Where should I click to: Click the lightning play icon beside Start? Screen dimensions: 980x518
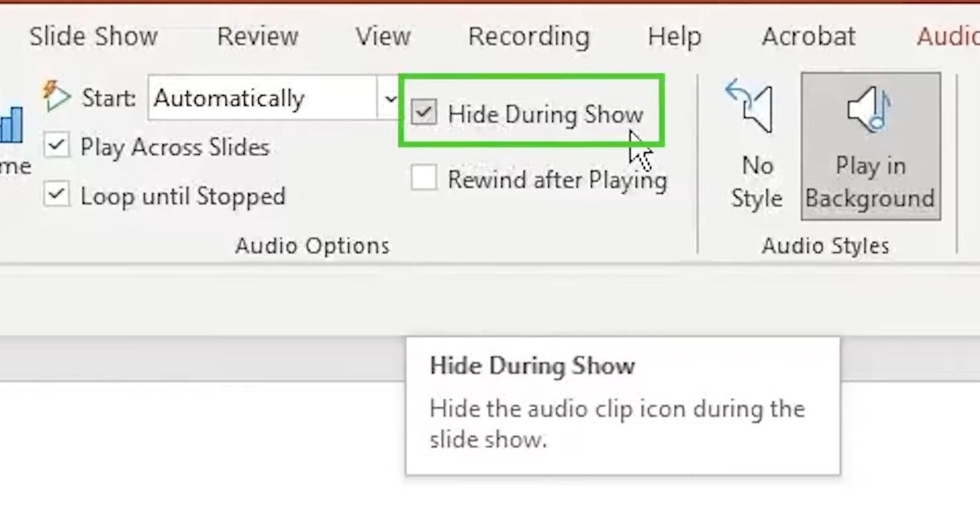click(57, 97)
